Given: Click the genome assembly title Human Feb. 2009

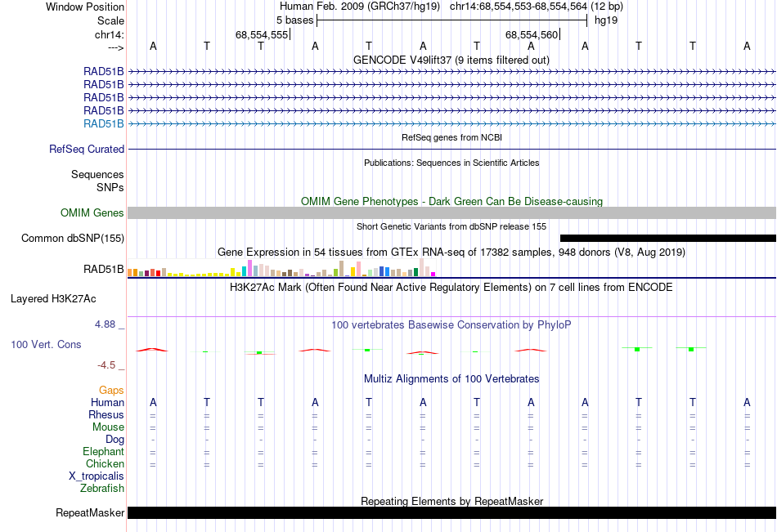Looking at the screenshot, I should click(x=360, y=7).
